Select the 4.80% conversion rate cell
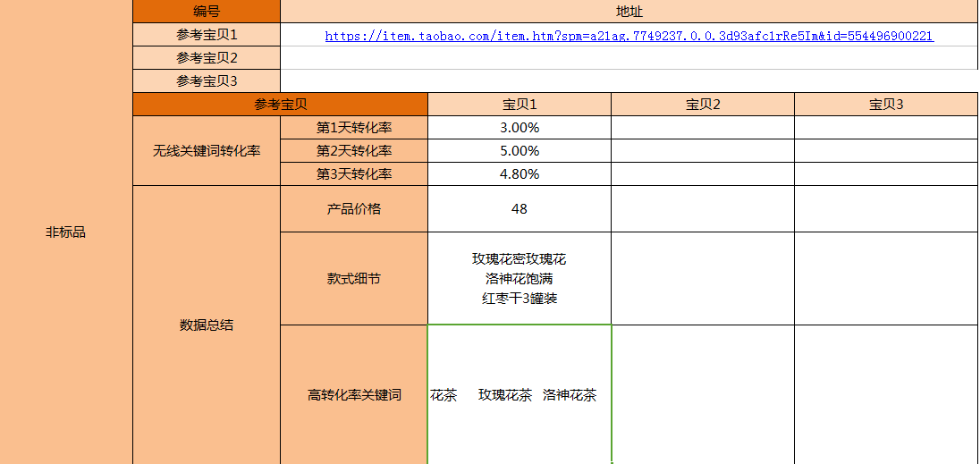The image size is (980, 464). [520, 174]
